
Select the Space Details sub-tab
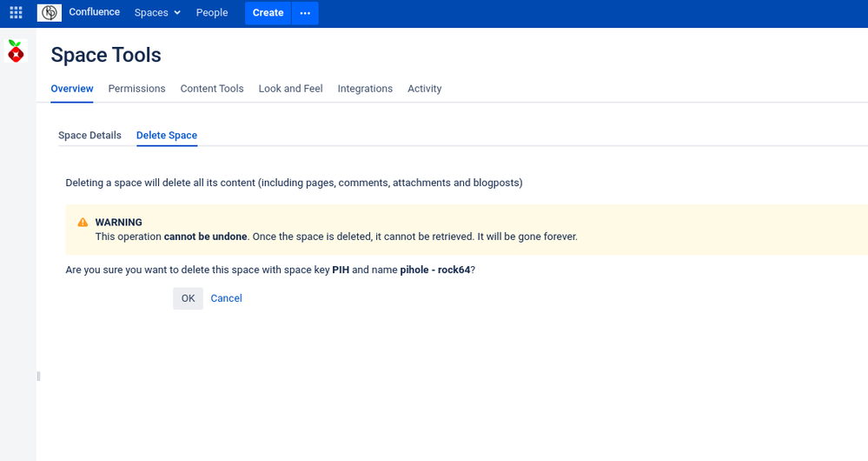[89, 135]
